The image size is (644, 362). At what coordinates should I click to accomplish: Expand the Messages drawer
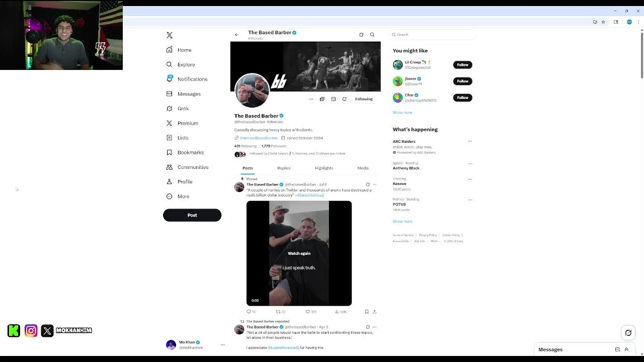point(626,349)
